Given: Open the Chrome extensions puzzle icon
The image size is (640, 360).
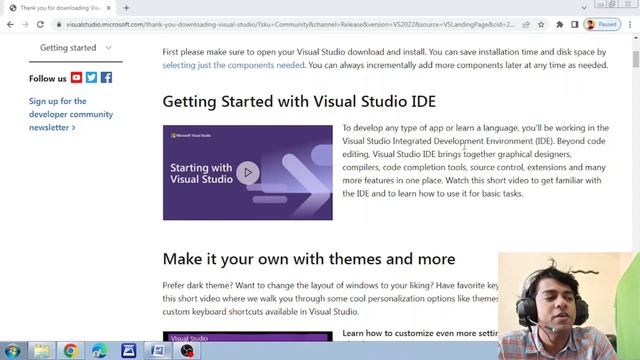Looking at the screenshot, I should click(560, 24).
